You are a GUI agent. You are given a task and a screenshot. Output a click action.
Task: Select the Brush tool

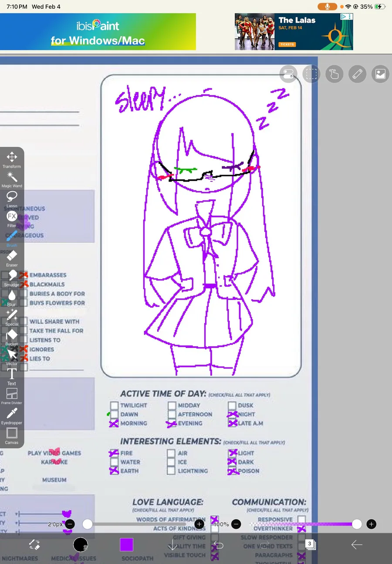click(x=12, y=239)
